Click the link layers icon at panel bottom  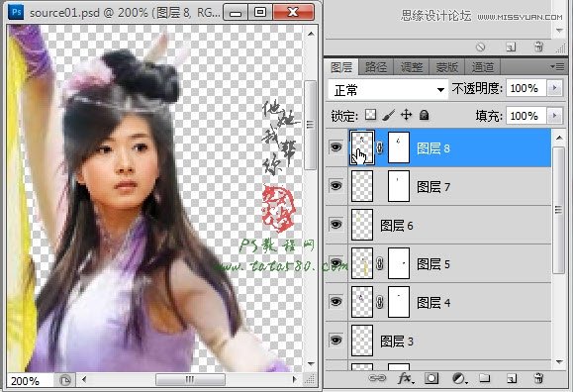[x=377, y=378]
